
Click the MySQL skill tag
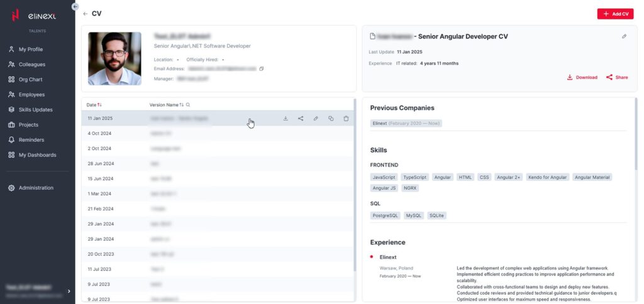[414, 216]
